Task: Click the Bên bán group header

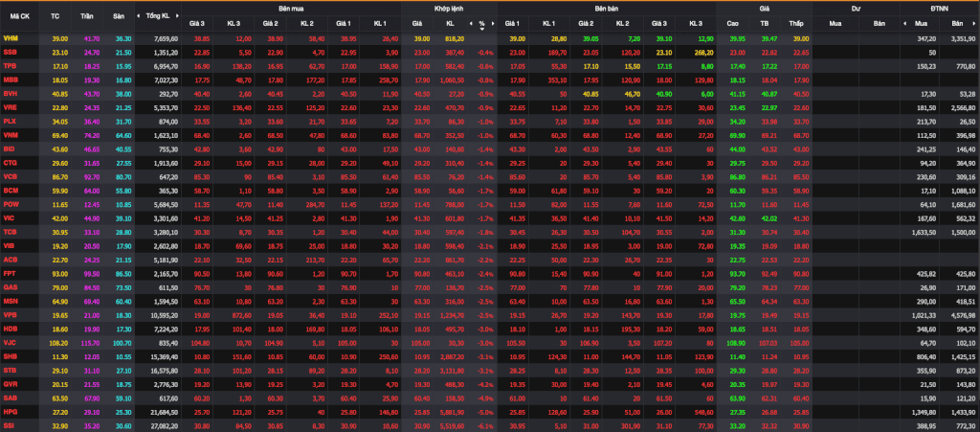Action: click(608, 8)
